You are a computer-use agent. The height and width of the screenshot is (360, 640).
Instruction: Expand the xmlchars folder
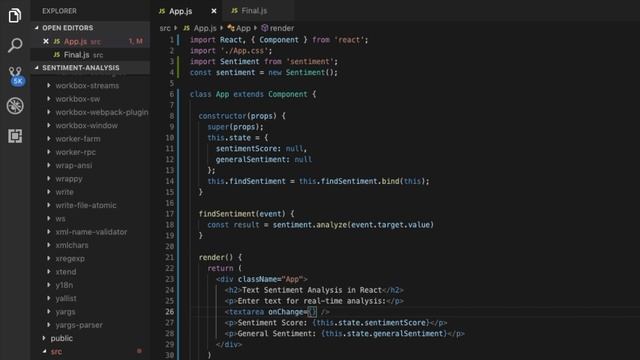(x=72, y=245)
